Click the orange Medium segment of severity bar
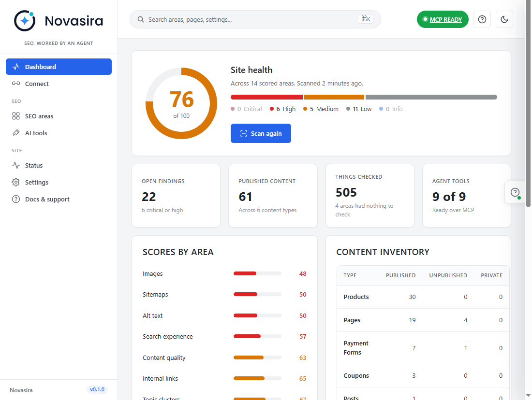 (x=334, y=97)
